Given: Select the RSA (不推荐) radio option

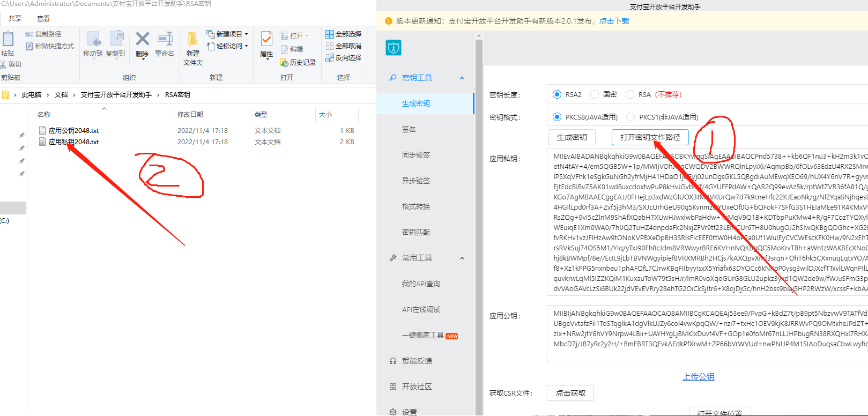Looking at the screenshot, I should pos(630,94).
